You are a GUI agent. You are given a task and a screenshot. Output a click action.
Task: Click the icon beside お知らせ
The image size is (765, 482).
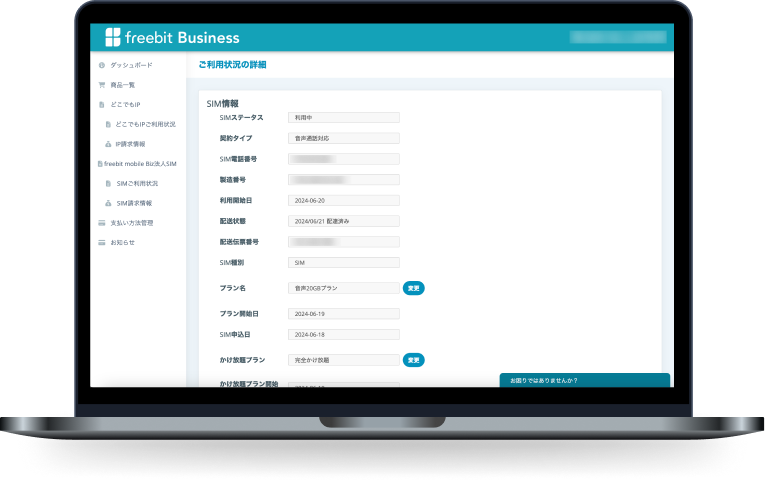101,243
